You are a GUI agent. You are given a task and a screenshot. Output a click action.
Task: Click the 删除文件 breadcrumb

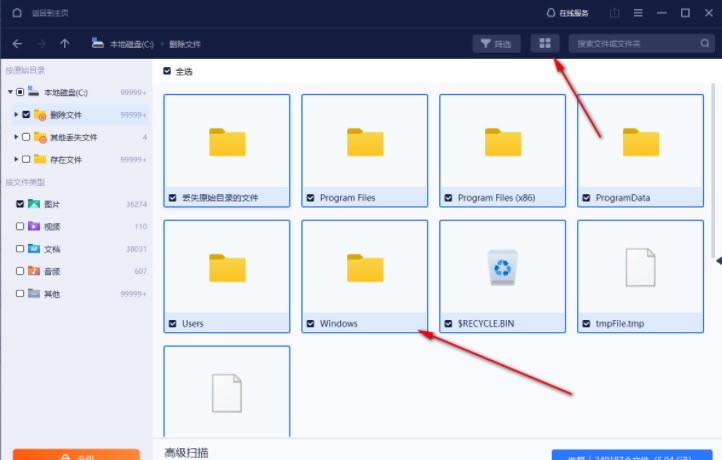pyautogui.click(x=185, y=44)
